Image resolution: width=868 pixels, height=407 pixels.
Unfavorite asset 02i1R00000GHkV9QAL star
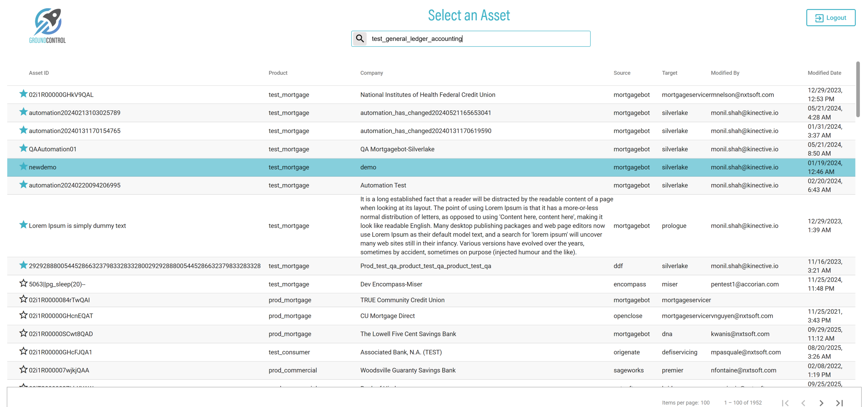point(23,94)
